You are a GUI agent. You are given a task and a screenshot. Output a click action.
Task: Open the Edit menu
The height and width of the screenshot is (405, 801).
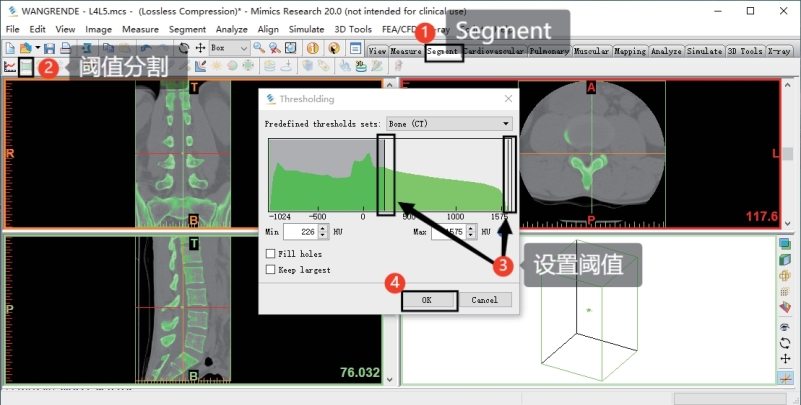pos(37,30)
